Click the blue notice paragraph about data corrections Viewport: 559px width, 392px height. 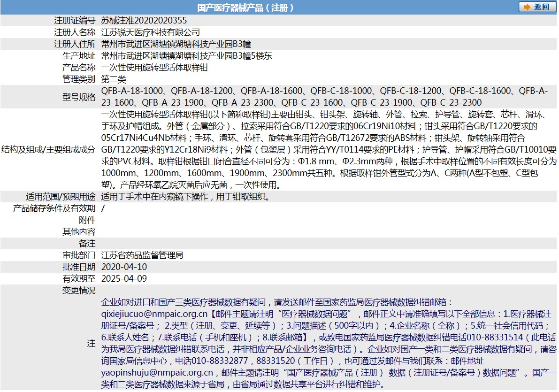point(329,344)
